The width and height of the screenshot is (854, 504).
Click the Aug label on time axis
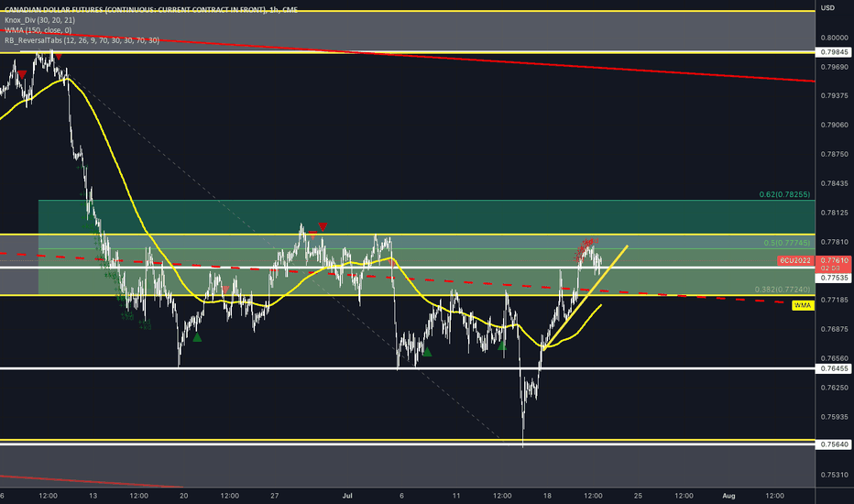pyautogui.click(x=728, y=496)
